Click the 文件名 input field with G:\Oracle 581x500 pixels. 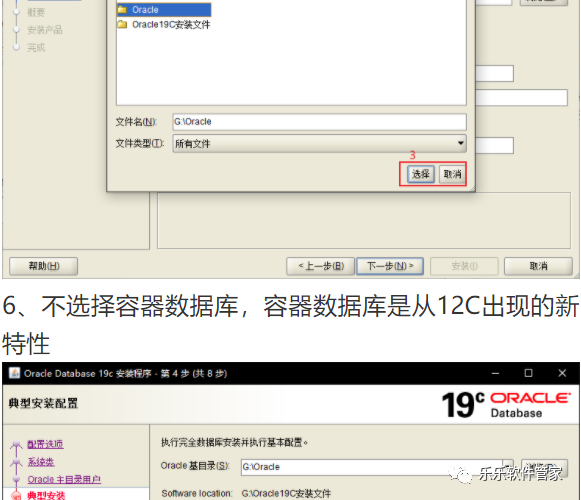click(319, 122)
